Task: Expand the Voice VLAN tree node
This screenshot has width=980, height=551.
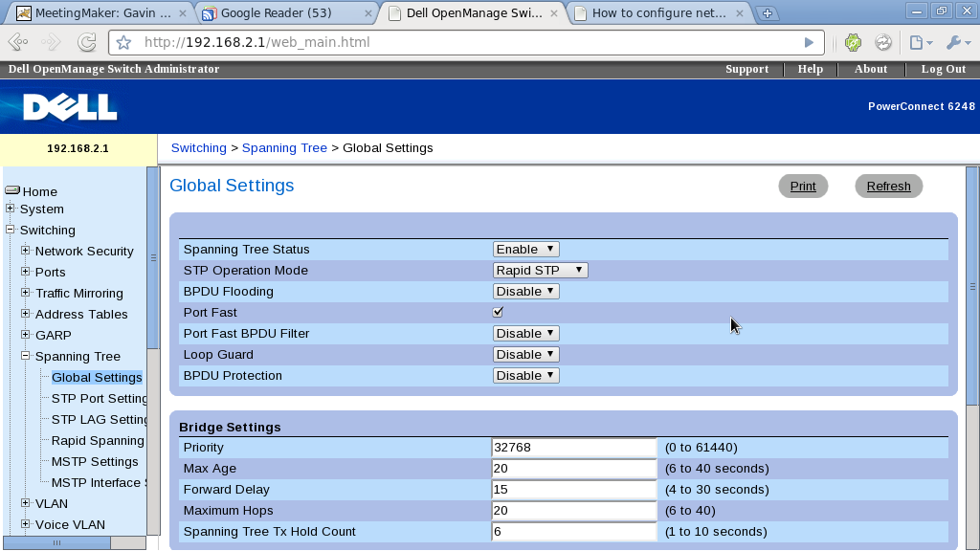Action: [x=26, y=524]
